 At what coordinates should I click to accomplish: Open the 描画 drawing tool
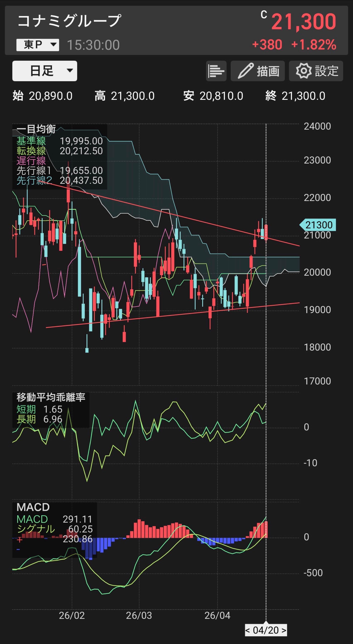click(258, 71)
